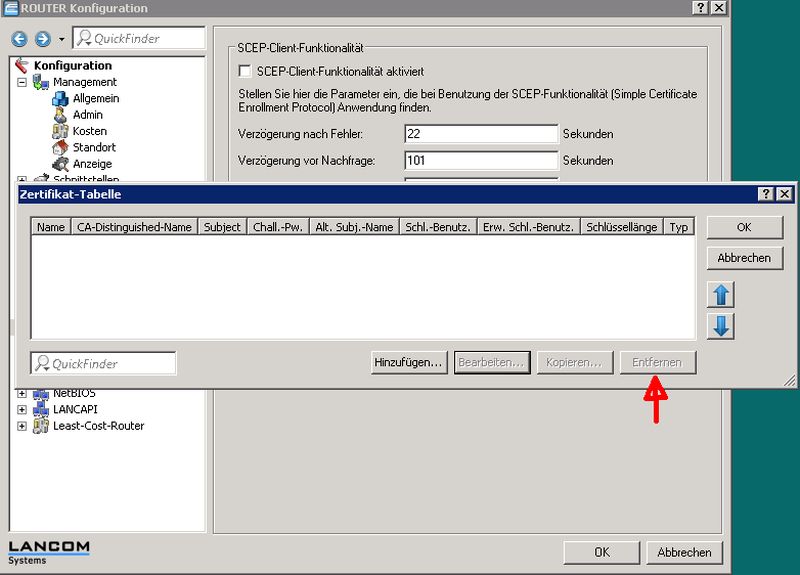Screen dimensions: 800x575
Task: Move entry down with blue arrow
Action: point(720,326)
